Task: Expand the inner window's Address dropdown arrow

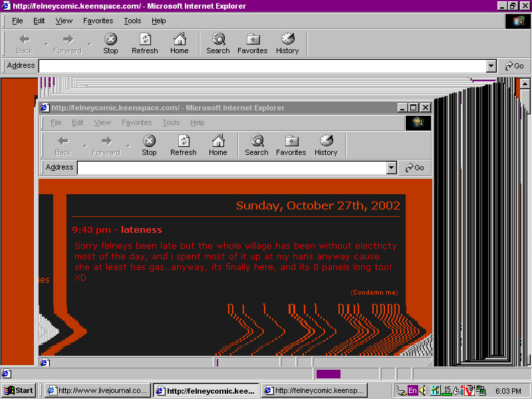Action: (392, 168)
